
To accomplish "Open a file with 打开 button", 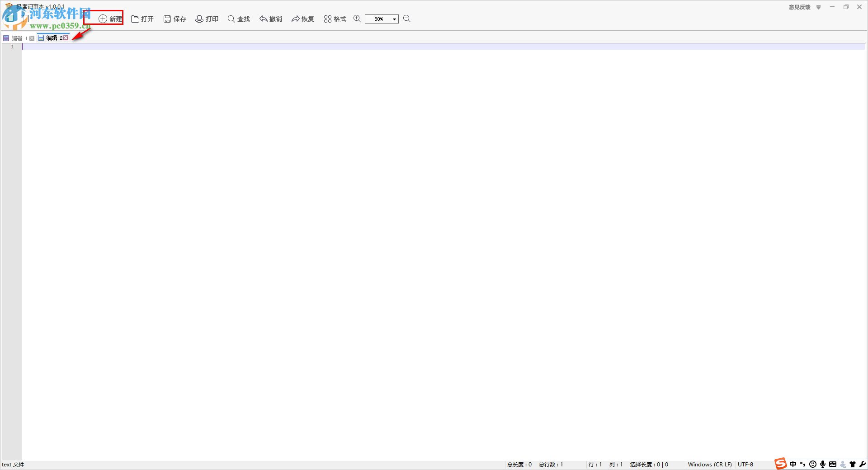I will tap(142, 19).
